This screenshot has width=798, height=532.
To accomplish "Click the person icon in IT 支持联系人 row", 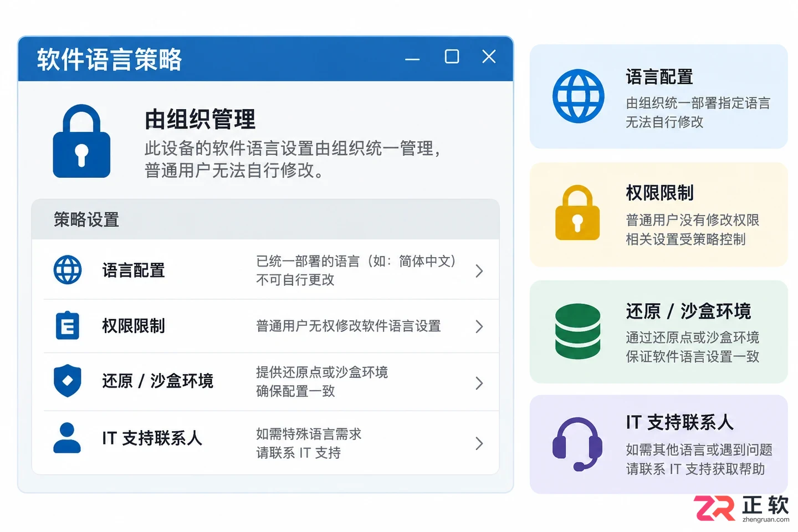I will (x=67, y=438).
